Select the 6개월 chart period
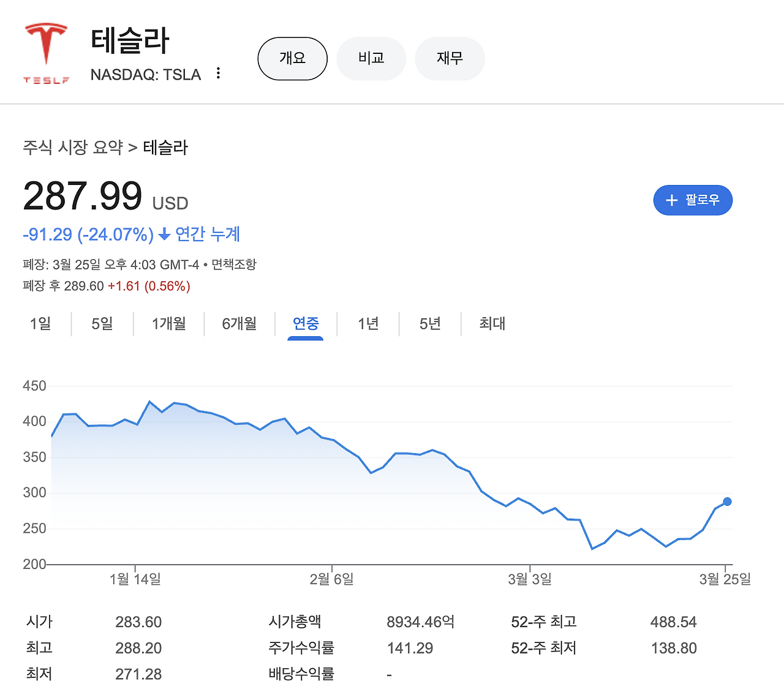This screenshot has width=784, height=692. (x=238, y=324)
